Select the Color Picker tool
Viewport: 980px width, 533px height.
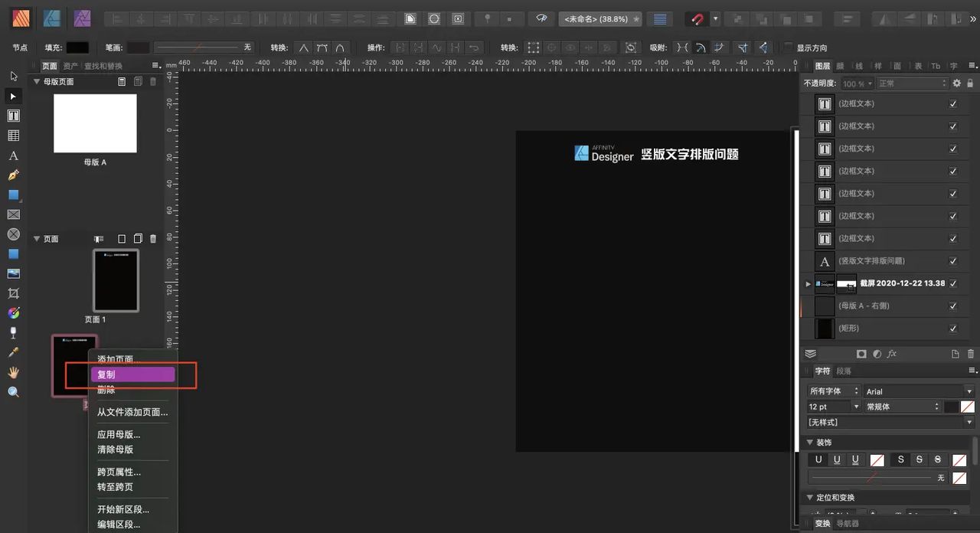(12, 351)
